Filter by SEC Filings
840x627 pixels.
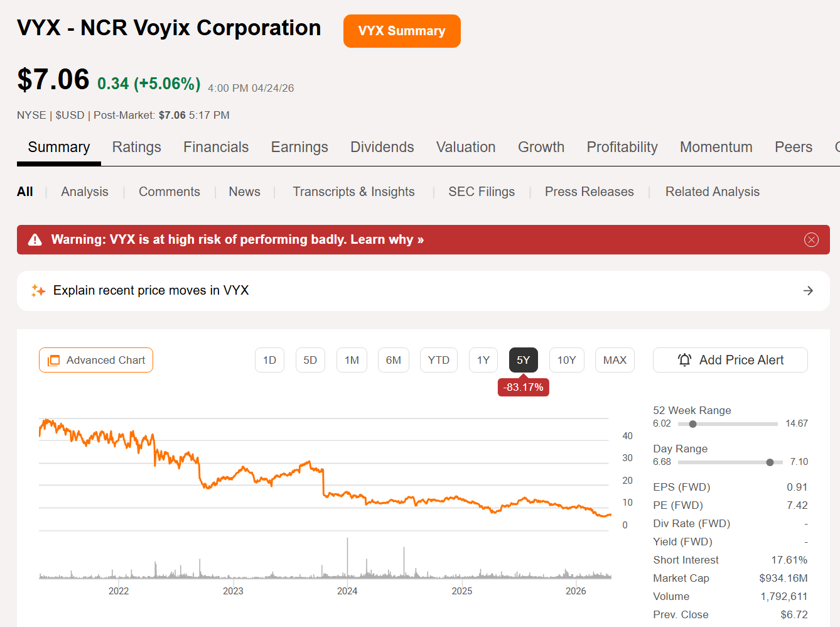482,192
